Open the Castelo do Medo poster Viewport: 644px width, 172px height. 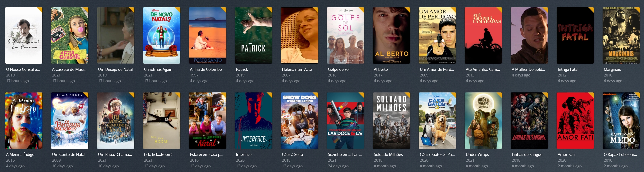click(x=621, y=121)
